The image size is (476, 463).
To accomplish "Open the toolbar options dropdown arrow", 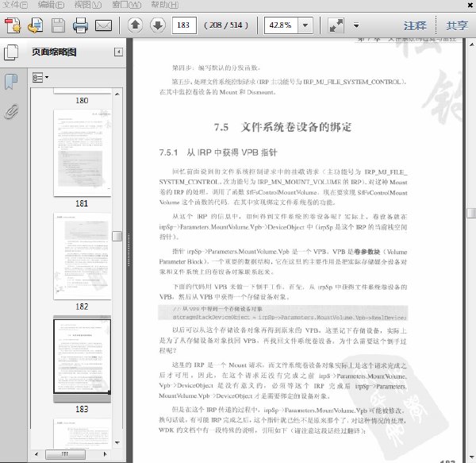I will pyautogui.click(x=356, y=25).
